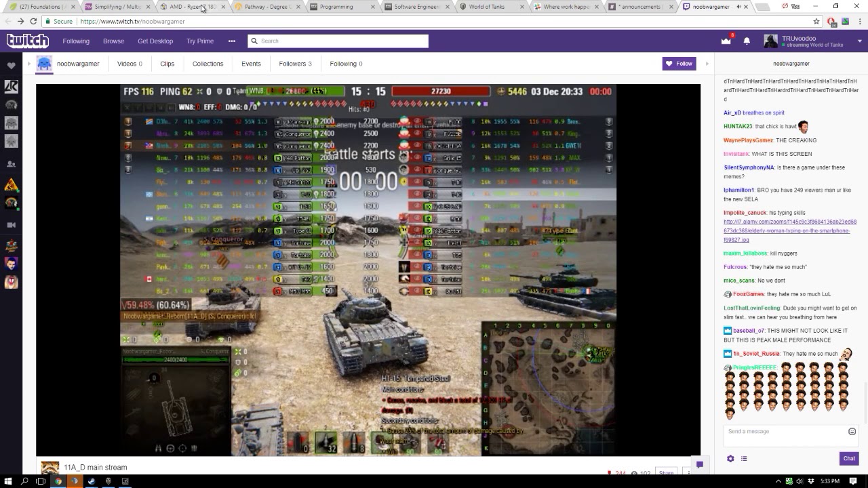This screenshot has width=868, height=488.
Task: Open the Followers 3 tab
Action: pos(295,64)
